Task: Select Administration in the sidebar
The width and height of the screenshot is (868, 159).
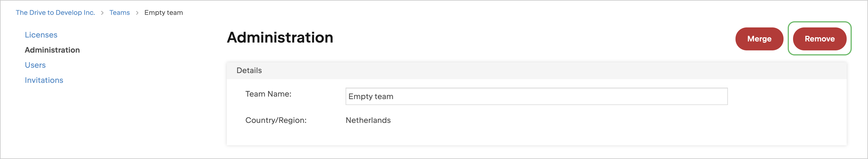Action: (52, 50)
